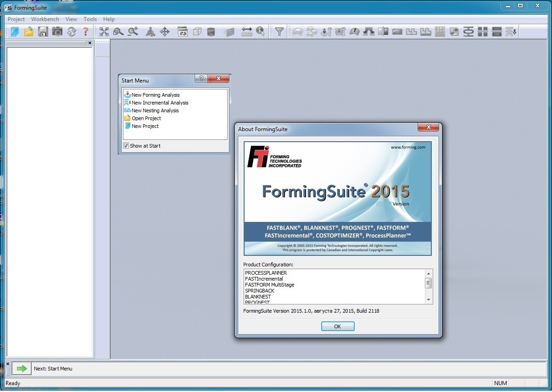Image resolution: width=552 pixels, height=392 pixels.
Task: Close the left side tree panel
Action: 90,43
